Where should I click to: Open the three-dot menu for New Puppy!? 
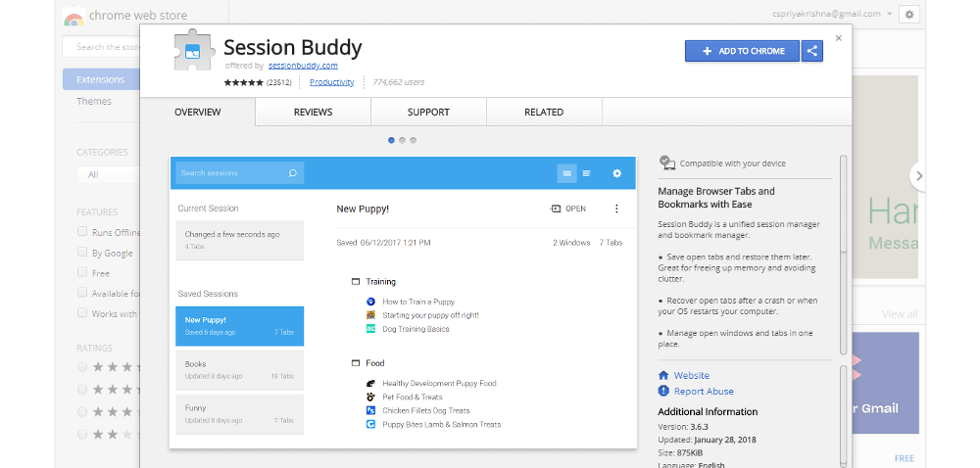tap(616, 209)
